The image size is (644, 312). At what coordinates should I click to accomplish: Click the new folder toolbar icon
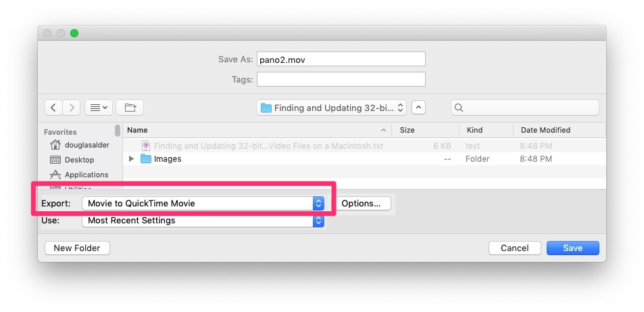130,108
